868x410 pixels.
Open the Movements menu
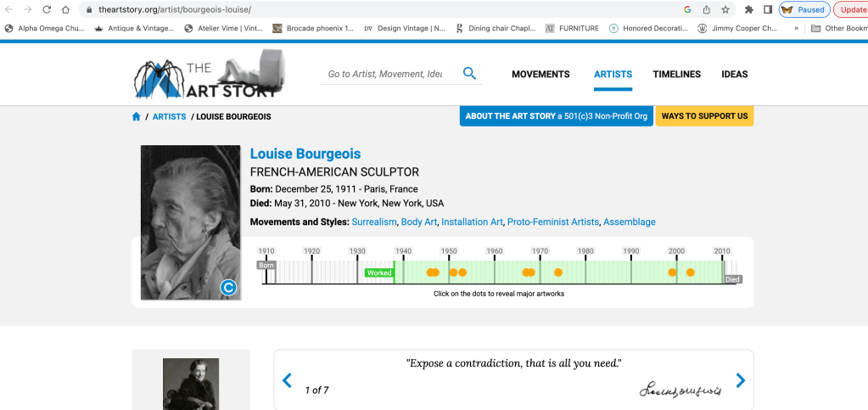pos(540,74)
